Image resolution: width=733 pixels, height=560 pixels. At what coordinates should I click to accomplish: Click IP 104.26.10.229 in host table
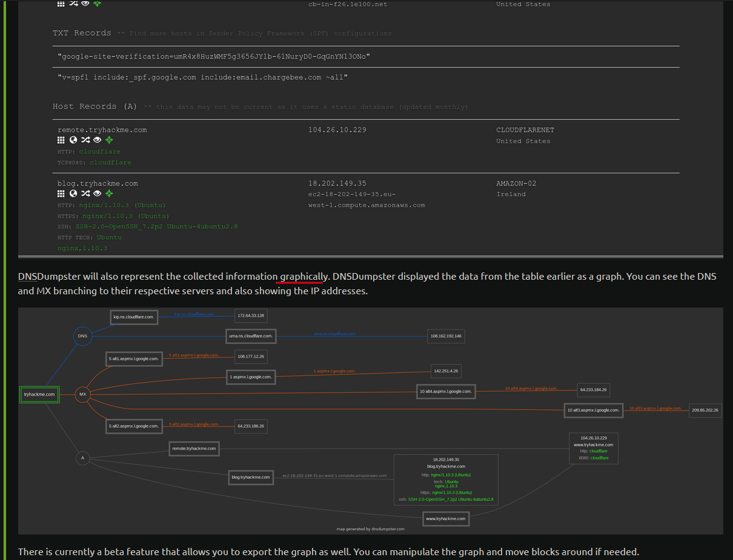click(x=337, y=130)
